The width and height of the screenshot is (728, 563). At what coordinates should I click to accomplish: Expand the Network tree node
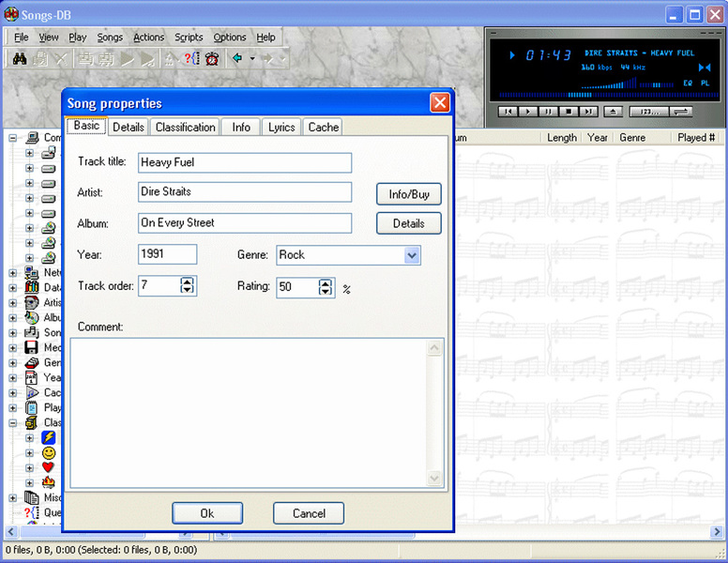[13, 273]
